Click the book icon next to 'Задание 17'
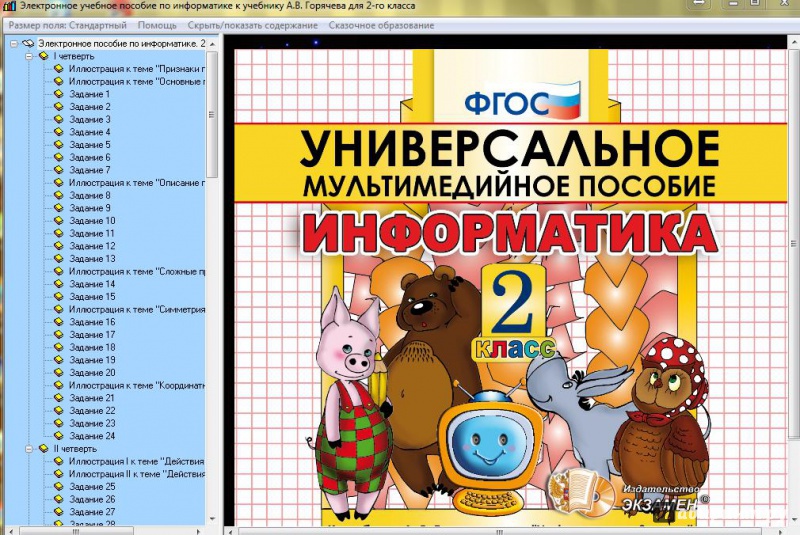The width and height of the screenshot is (800, 535). tap(59, 335)
